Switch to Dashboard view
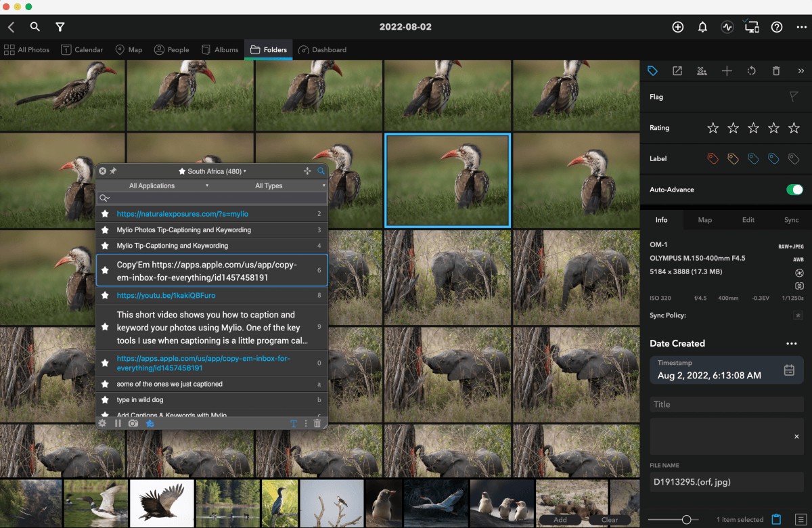Image resolution: width=812 pixels, height=528 pixels. click(x=322, y=49)
